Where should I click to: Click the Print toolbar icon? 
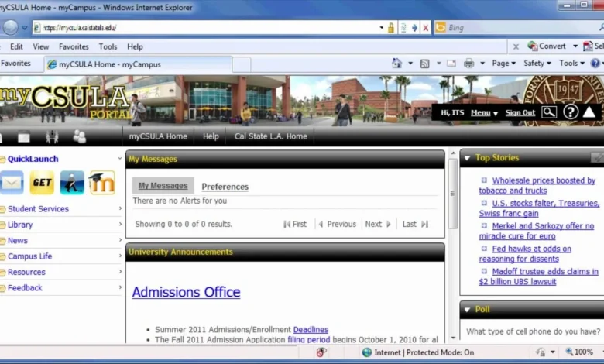(468, 64)
